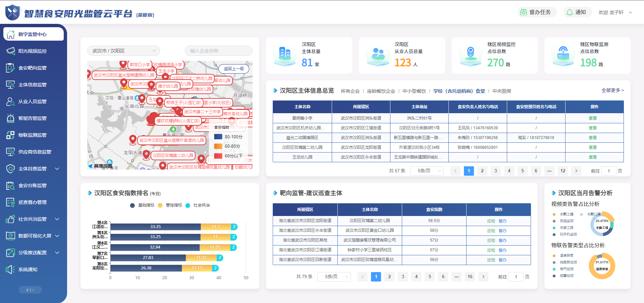This screenshot has width=644, height=303.
Task: Click the 返回上一级 button on the map
Action: 234,69
